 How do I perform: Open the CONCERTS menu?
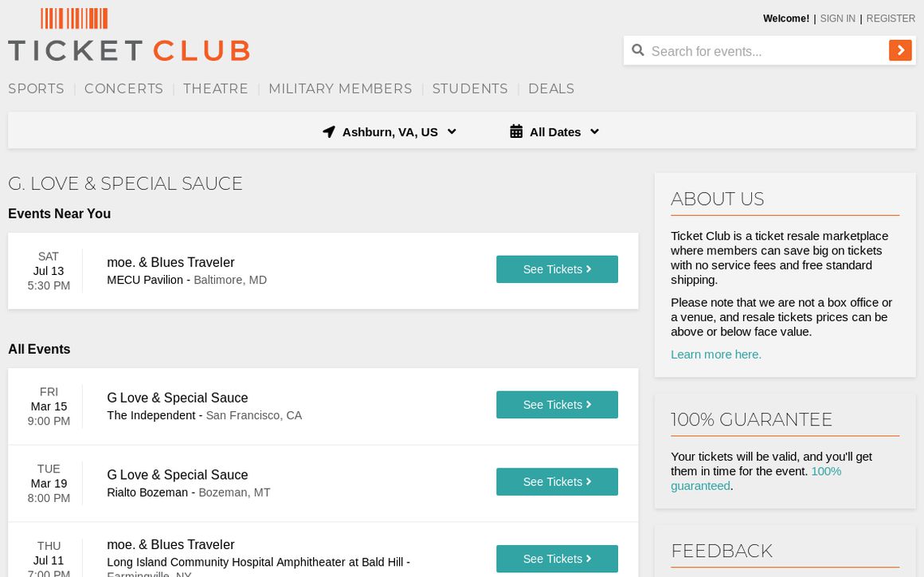(123, 88)
